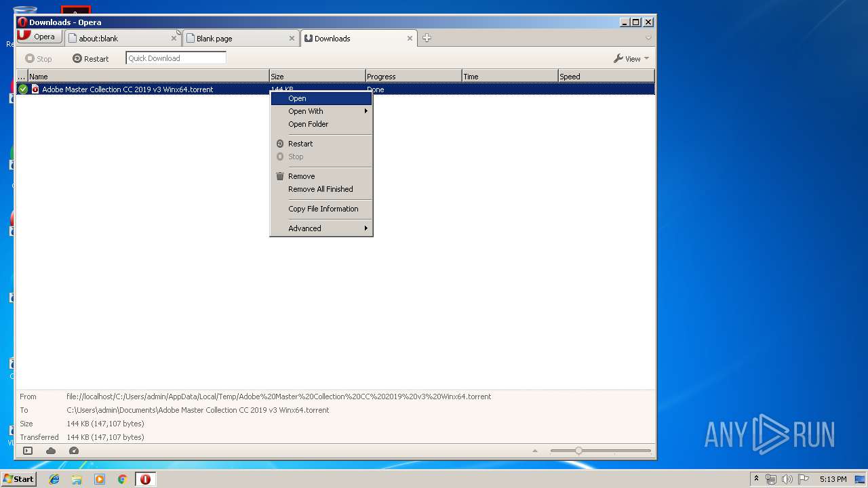Viewport: 868px width, 488px height.
Task: Click the show desktop tray icon
Action: tap(859, 479)
